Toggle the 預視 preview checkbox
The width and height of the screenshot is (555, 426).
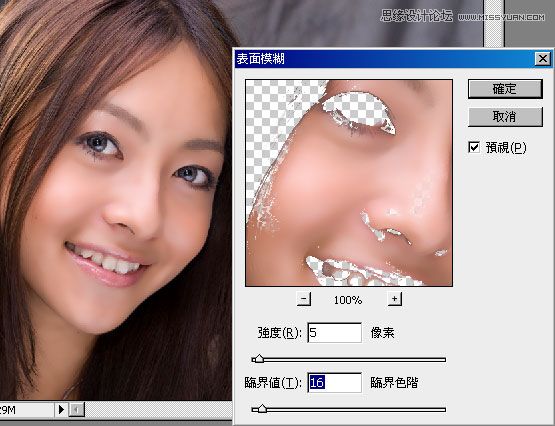click(474, 147)
